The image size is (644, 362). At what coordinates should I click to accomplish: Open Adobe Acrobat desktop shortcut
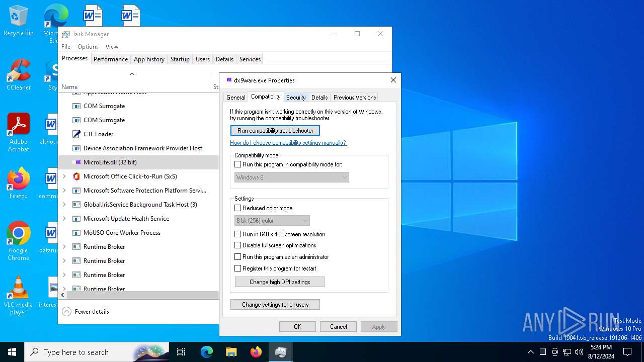(x=19, y=132)
